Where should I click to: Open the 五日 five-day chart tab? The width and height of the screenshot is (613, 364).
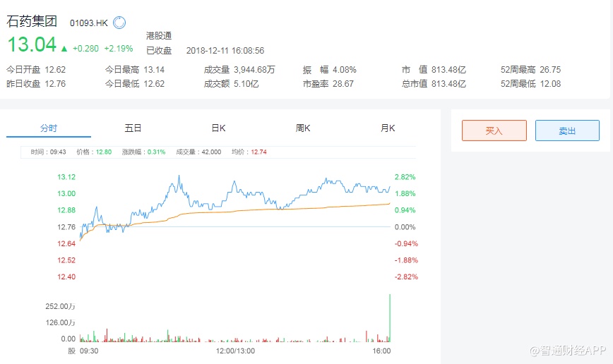pos(133,128)
